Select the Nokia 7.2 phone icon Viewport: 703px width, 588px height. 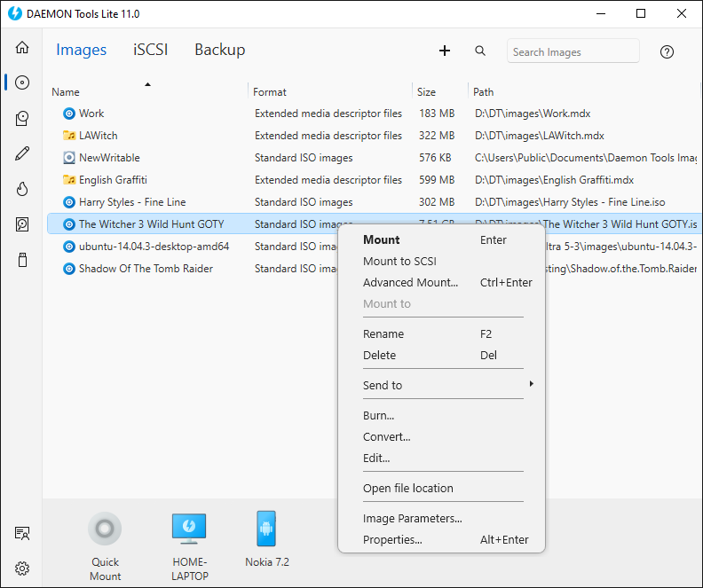point(266,529)
